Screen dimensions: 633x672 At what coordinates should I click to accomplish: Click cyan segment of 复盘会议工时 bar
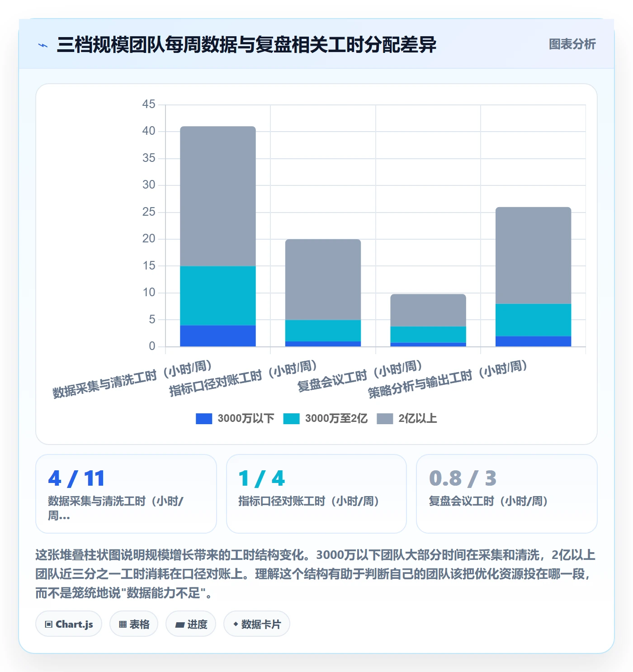pos(428,335)
